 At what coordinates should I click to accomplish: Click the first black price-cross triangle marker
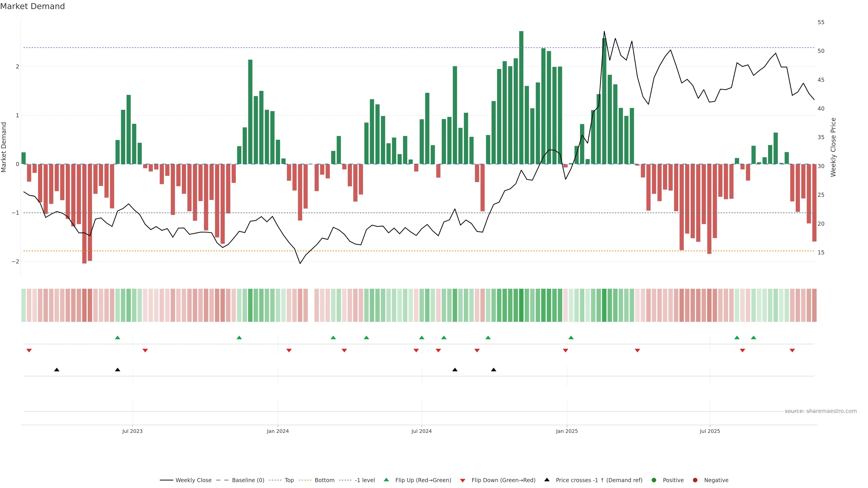[57, 370]
